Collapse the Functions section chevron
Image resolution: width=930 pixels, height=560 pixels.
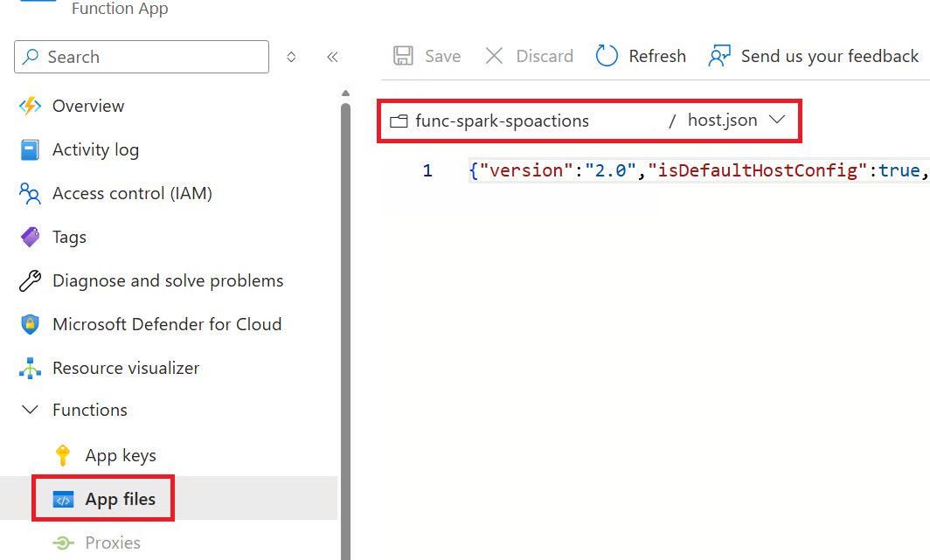(x=30, y=410)
